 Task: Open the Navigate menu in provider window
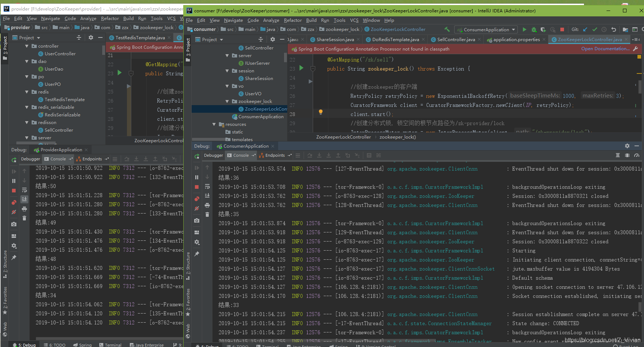[51, 19]
